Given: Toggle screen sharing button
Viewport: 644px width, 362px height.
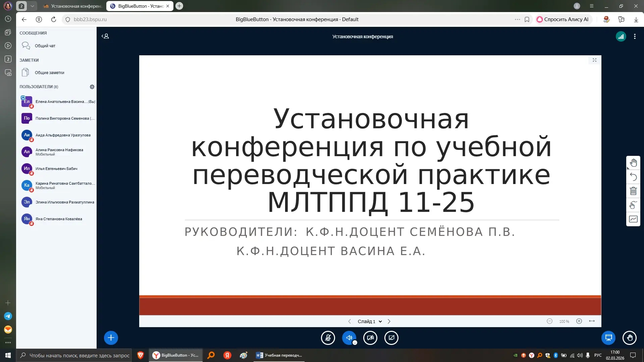Looking at the screenshot, I should (391, 338).
